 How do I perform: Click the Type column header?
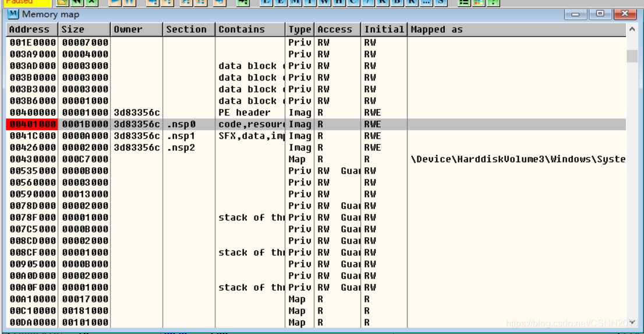coord(300,29)
